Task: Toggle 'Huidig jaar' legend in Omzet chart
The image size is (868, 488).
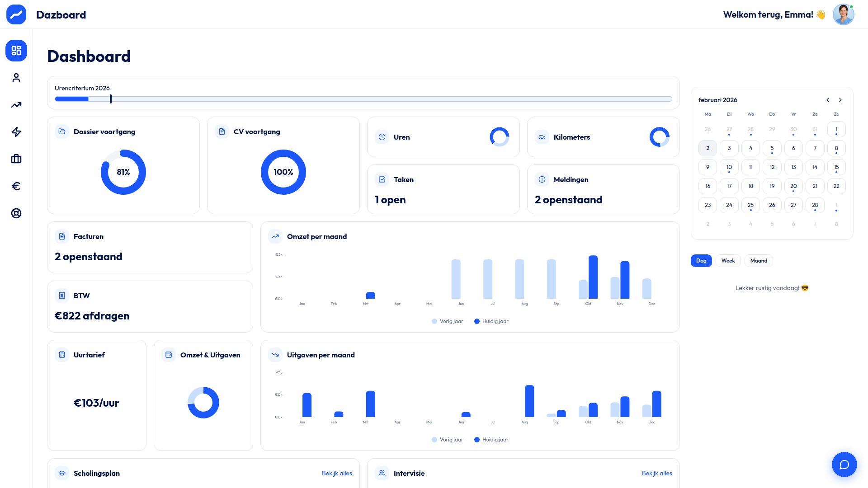Action: pos(491,321)
